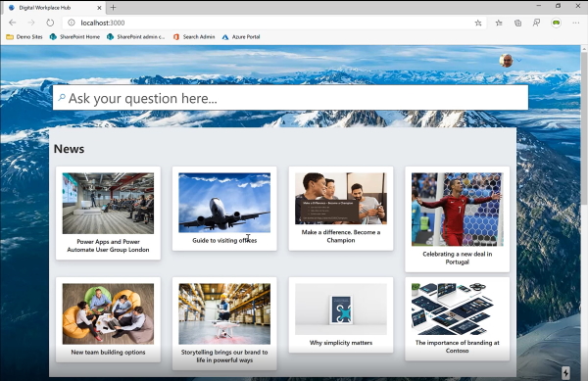588x381 pixels.
Task: Open Why simplicity matters card image
Action: click(341, 310)
